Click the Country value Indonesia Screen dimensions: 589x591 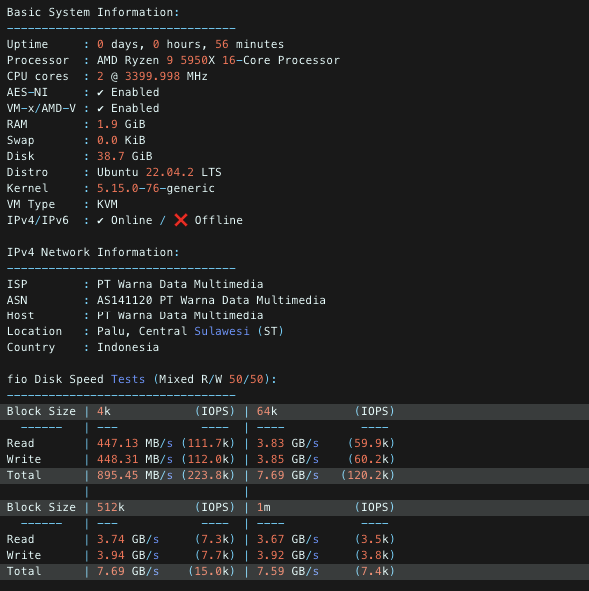[128, 347]
